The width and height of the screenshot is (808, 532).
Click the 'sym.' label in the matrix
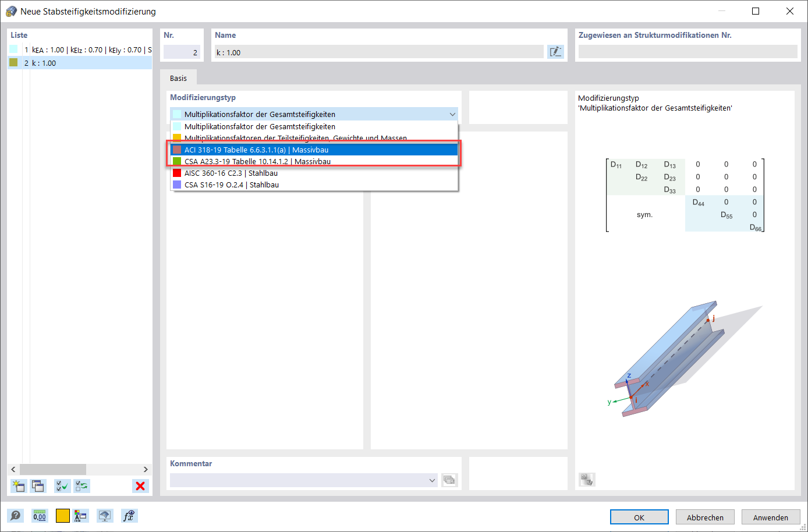[x=644, y=215]
